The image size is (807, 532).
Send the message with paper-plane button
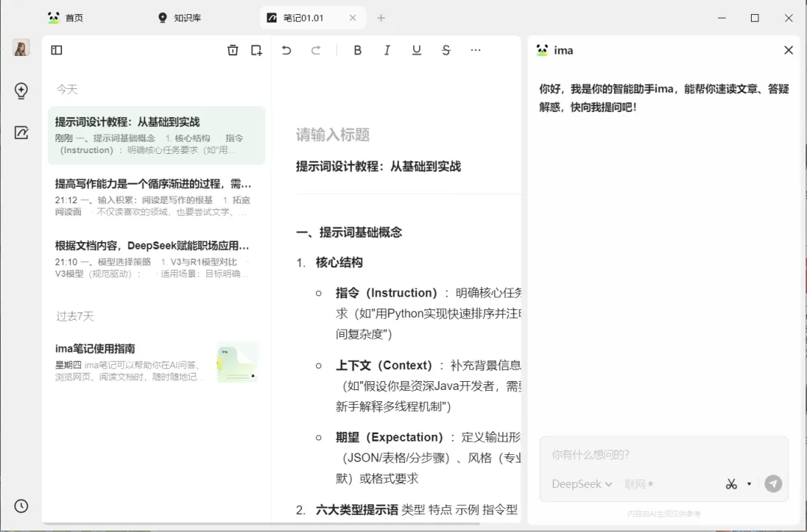(x=773, y=483)
